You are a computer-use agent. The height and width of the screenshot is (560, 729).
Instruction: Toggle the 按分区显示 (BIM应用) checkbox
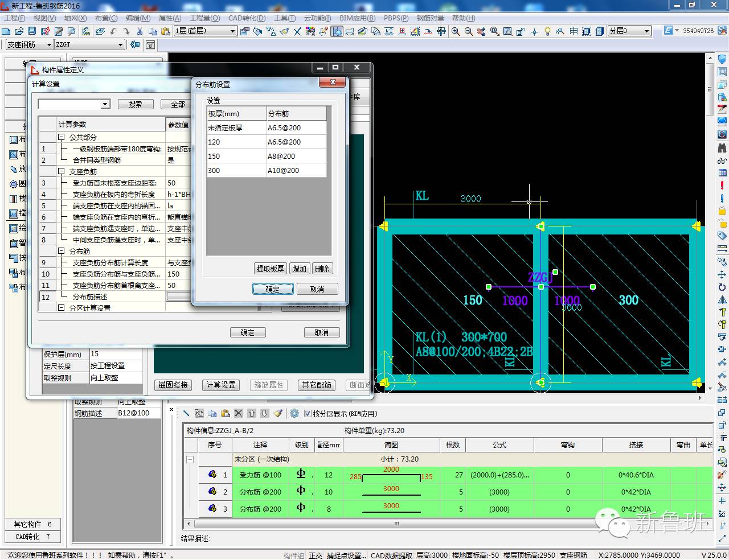pos(308,414)
